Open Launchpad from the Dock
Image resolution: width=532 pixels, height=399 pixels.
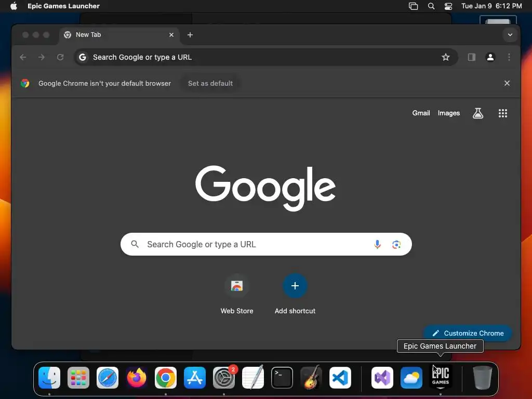point(78,378)
